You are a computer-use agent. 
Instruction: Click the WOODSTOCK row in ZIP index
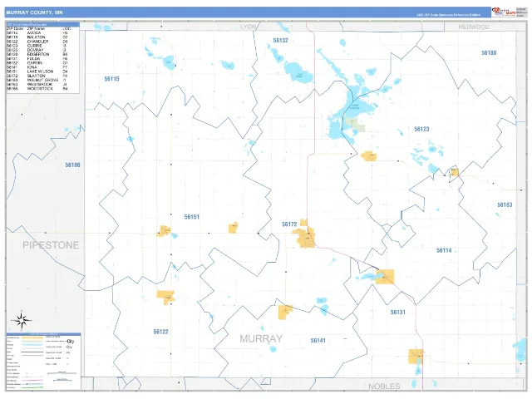pos(37,89)
